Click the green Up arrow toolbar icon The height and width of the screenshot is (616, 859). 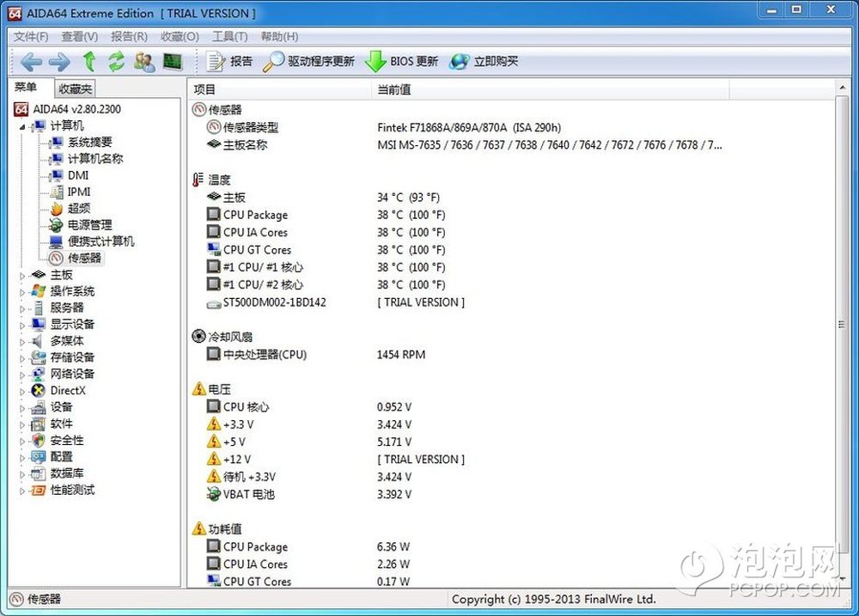(89, 61)
